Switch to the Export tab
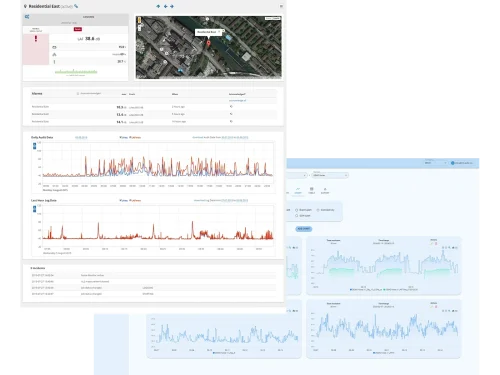The image size is (500, 375). point(325,190)
